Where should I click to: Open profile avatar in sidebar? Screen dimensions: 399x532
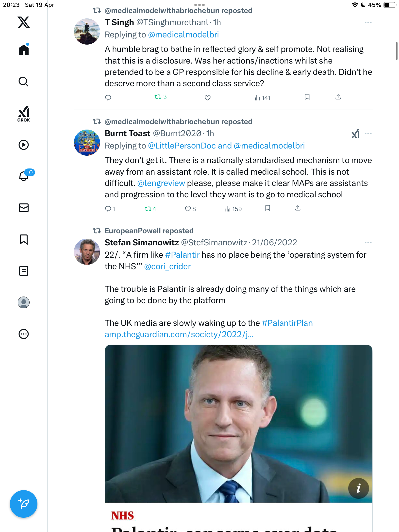pos(24,302)
